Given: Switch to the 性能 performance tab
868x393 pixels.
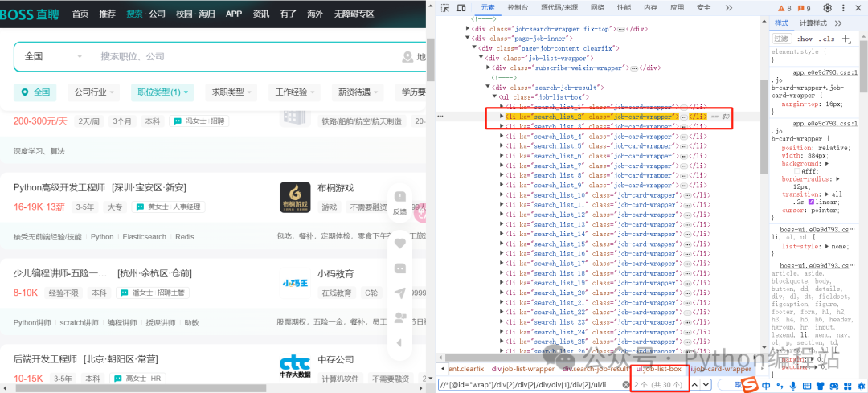Looking at the screenshot, I should click(624, 8).
